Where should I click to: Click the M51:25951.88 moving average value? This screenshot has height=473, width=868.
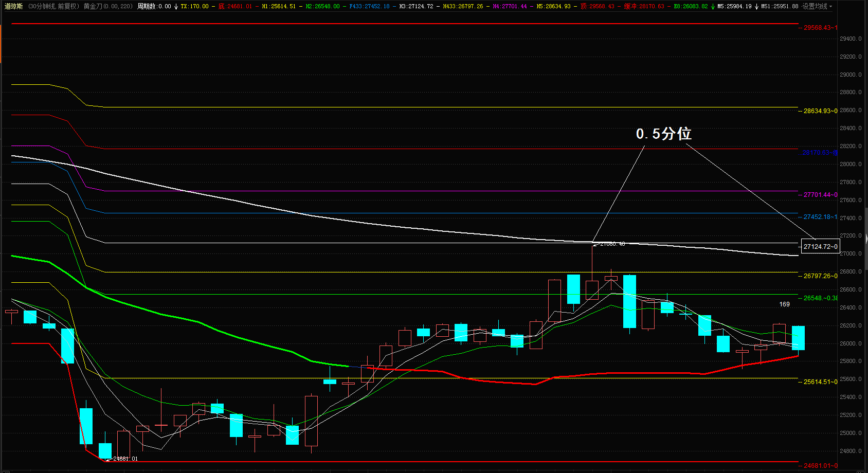[x=780, y=6]
